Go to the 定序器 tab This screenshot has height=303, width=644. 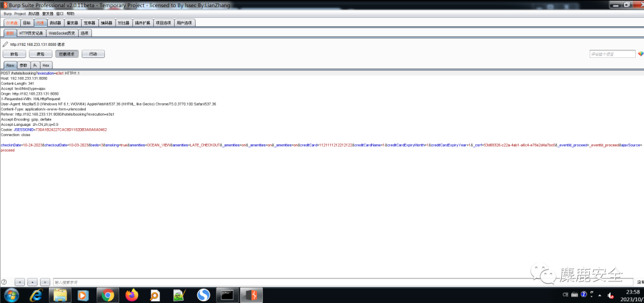pos(89,23)
